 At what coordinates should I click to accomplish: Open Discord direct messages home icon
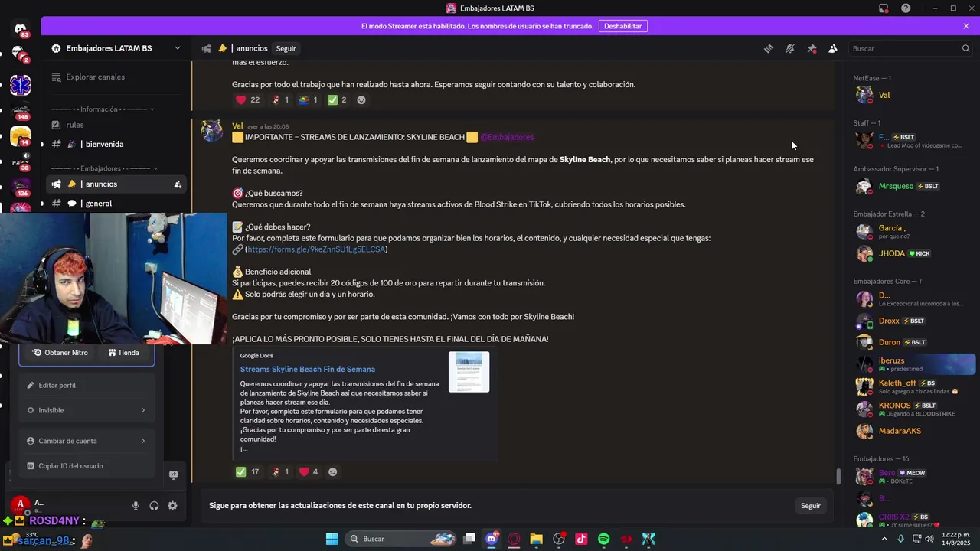(x=21, y=30)
